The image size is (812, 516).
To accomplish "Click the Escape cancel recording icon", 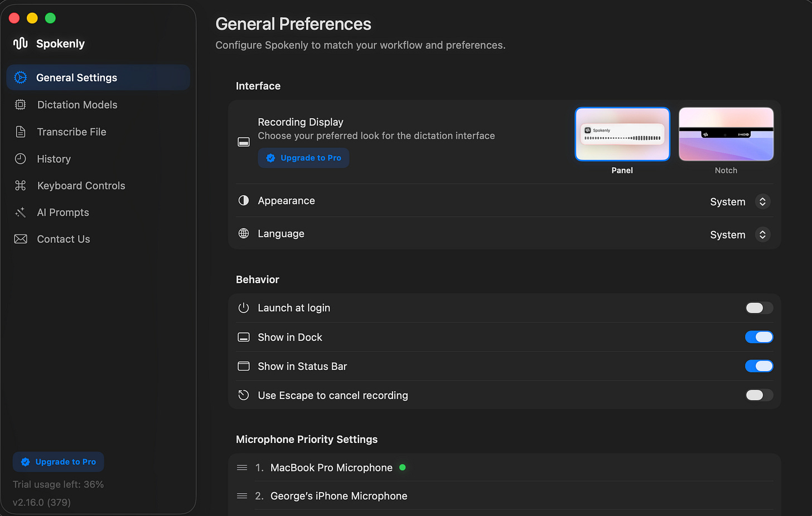I will click(244, 395).
